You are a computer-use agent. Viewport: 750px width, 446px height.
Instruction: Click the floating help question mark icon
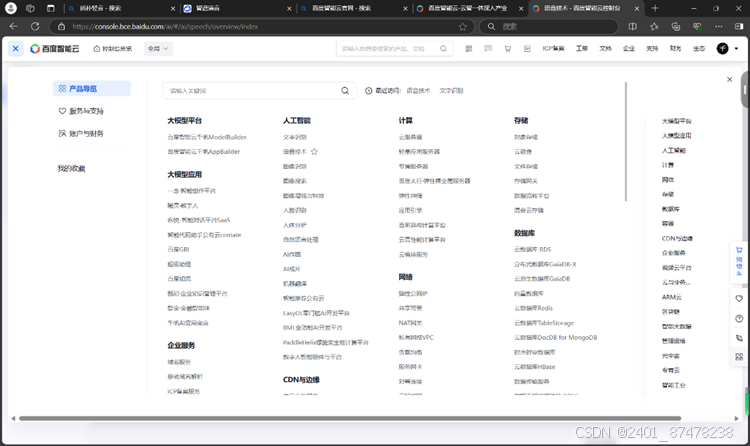(x=739, y=319)
